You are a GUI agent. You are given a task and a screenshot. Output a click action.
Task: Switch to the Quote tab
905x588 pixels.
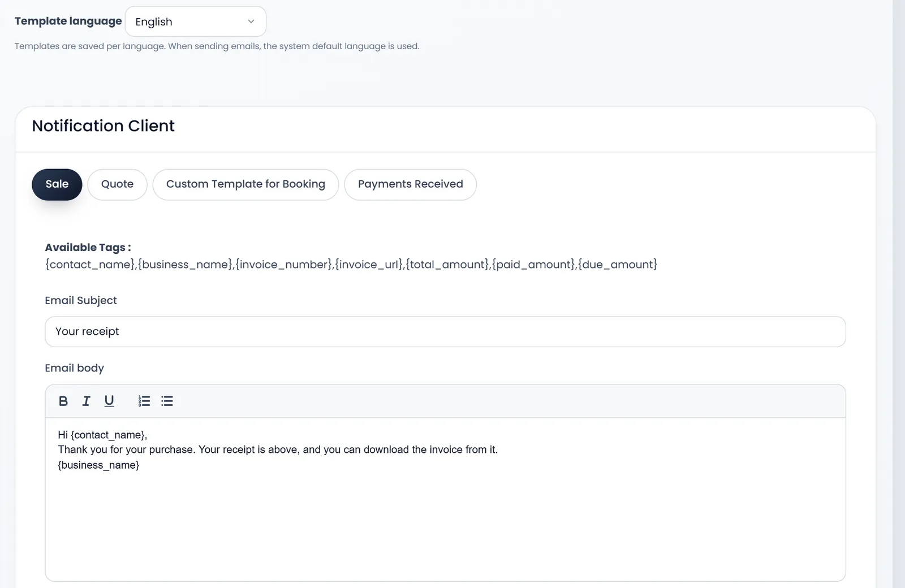point(117,184)
